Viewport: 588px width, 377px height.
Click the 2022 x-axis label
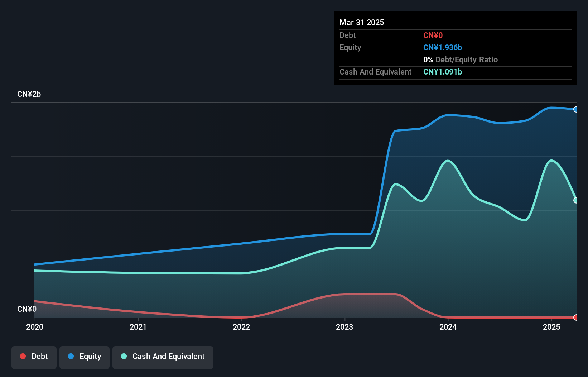pos(241,327)
